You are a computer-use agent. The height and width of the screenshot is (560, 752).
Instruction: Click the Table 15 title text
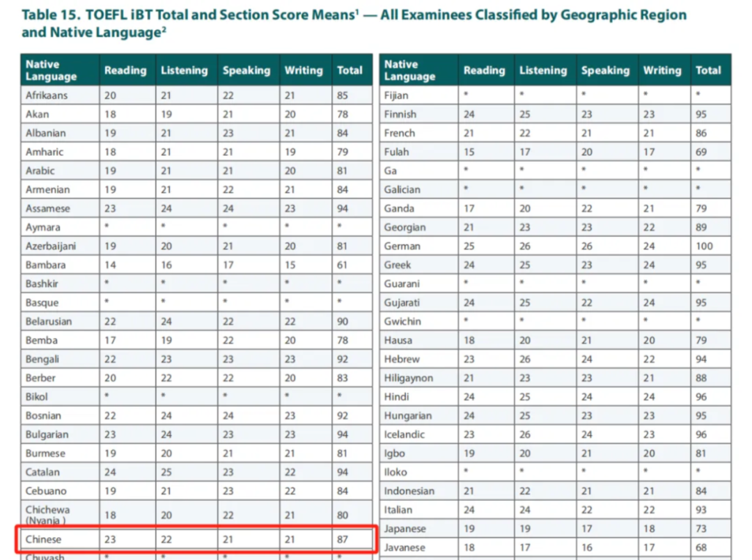(x=354, y=24)
